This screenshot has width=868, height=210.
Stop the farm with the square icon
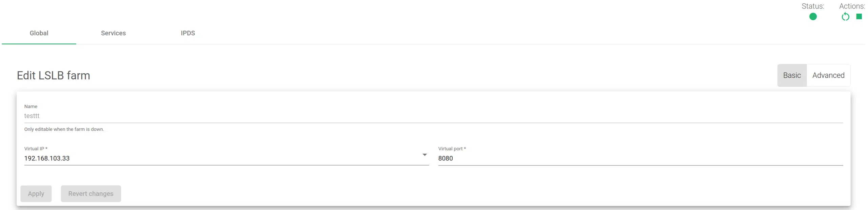click(859, 17)
